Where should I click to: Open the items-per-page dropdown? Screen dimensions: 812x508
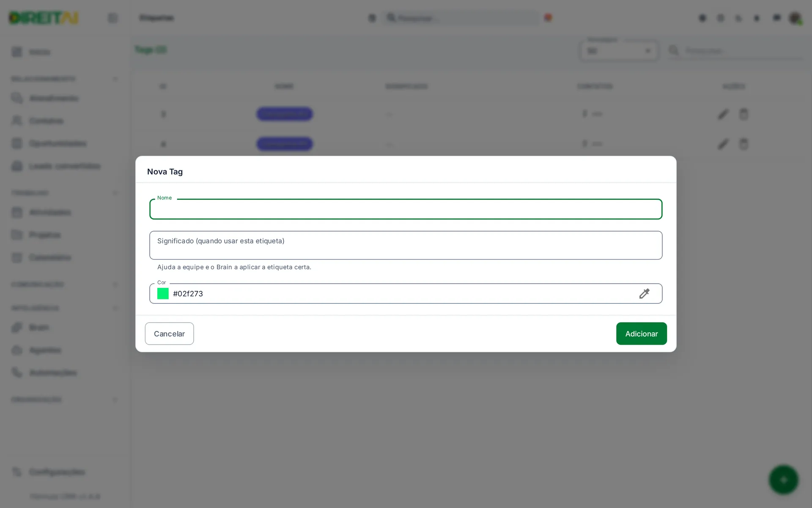click(x=619, y=51)
